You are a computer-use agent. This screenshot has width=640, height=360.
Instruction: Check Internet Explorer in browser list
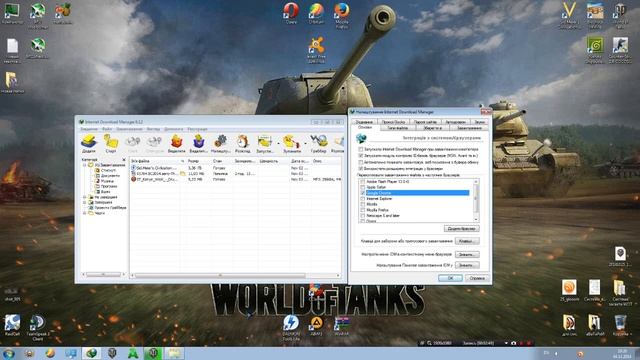pos(362,198)
